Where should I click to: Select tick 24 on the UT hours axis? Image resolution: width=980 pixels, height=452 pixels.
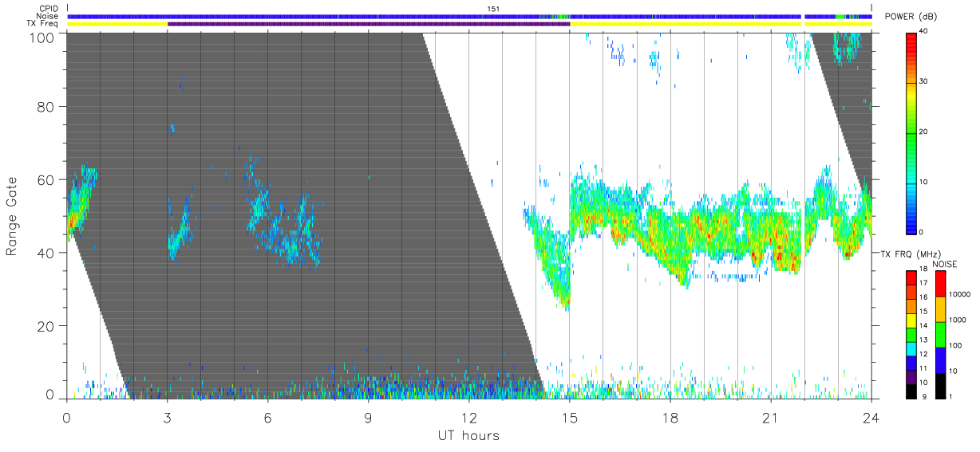click(871, 417)
